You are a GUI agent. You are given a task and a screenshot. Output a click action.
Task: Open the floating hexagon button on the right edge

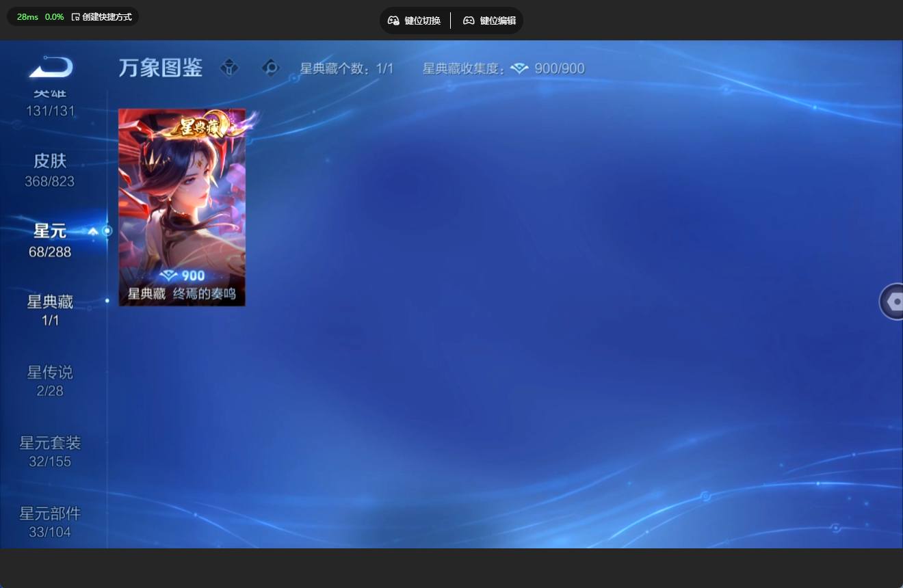coord(891,302)
